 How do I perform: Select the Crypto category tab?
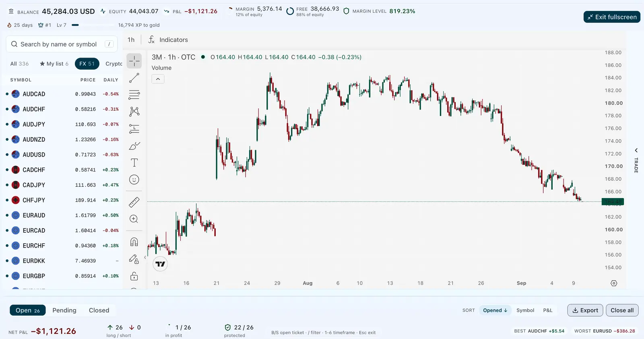tap(114, 64)
